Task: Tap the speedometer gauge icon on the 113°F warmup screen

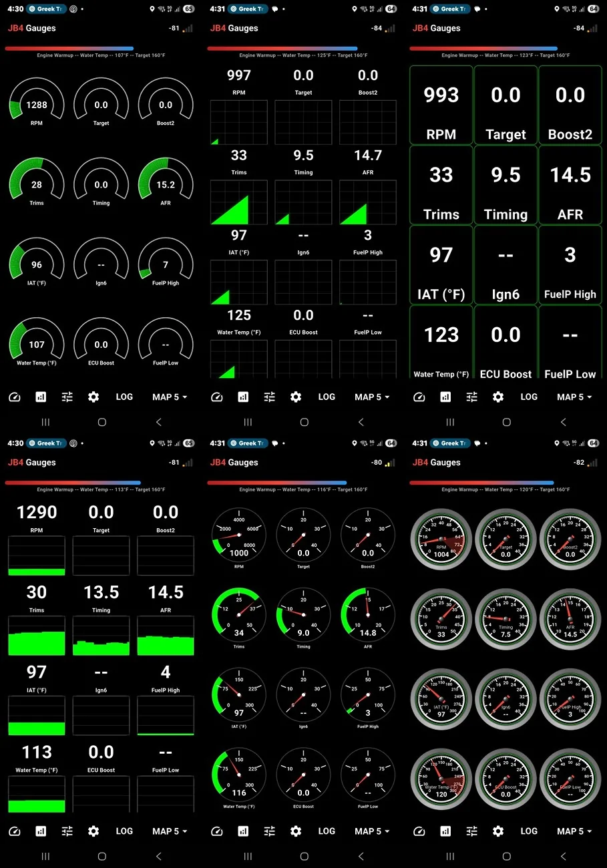Action: [x=15, y=831]
